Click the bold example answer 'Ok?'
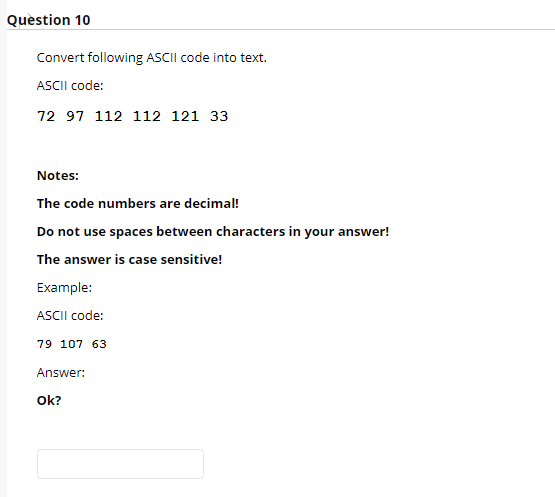The image size is (555, 497). click(x=49, y=400)
